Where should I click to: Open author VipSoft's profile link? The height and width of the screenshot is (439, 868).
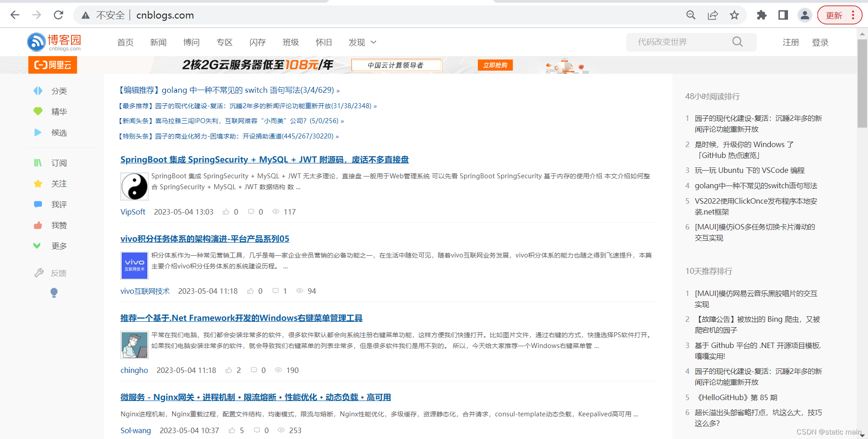pos(133,212)
